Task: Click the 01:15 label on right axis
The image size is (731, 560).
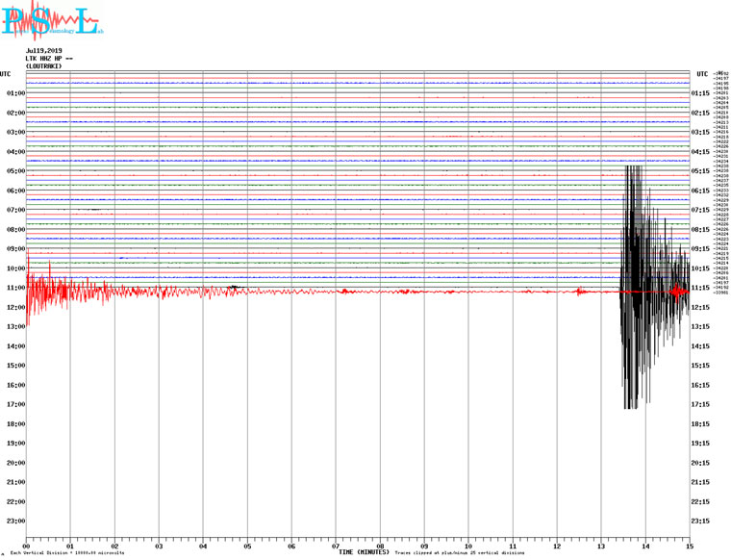Action: 700,93
